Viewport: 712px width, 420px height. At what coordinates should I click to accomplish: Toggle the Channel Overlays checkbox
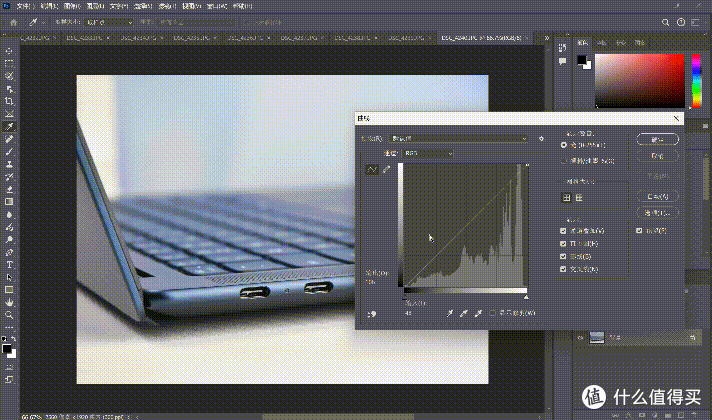(x=563, y=231)
